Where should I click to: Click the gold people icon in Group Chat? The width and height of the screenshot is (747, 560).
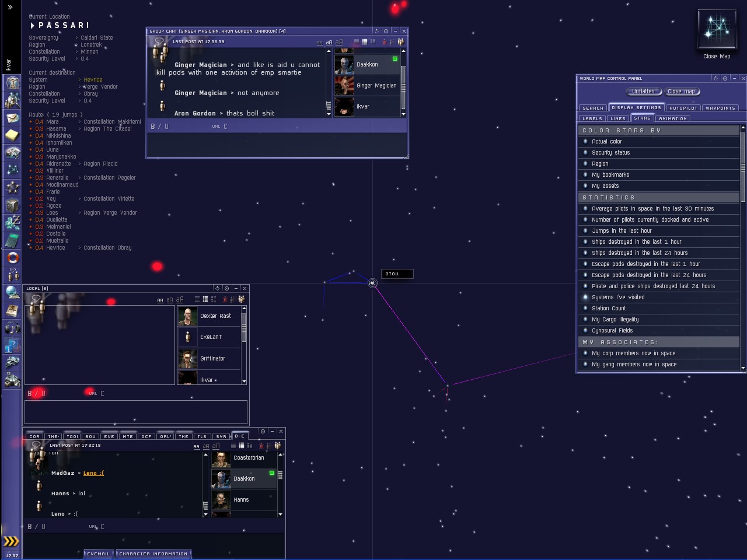pyautogui.click(x=400, y=42)
